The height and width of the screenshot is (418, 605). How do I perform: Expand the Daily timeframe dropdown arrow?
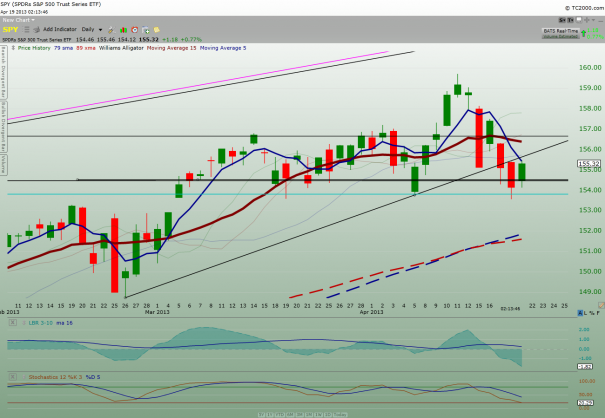coord(100,30)
